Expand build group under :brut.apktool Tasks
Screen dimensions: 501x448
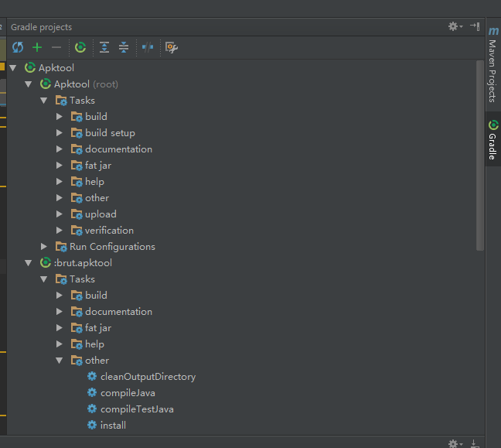click(59, 295)
